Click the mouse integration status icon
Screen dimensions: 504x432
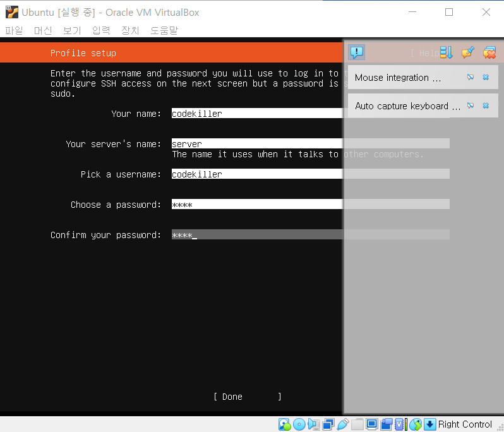click(416, 424)
